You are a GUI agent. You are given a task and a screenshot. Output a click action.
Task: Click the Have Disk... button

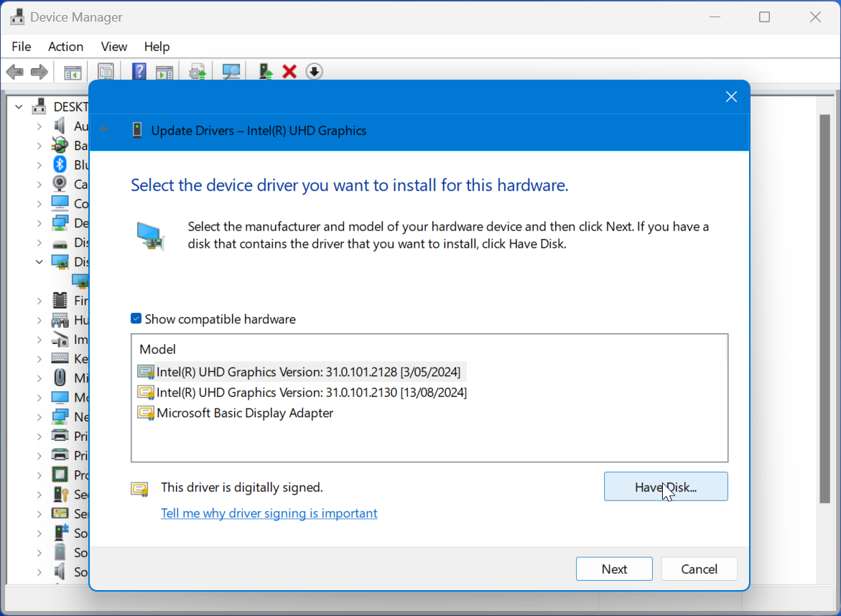(x=666, y=486)
